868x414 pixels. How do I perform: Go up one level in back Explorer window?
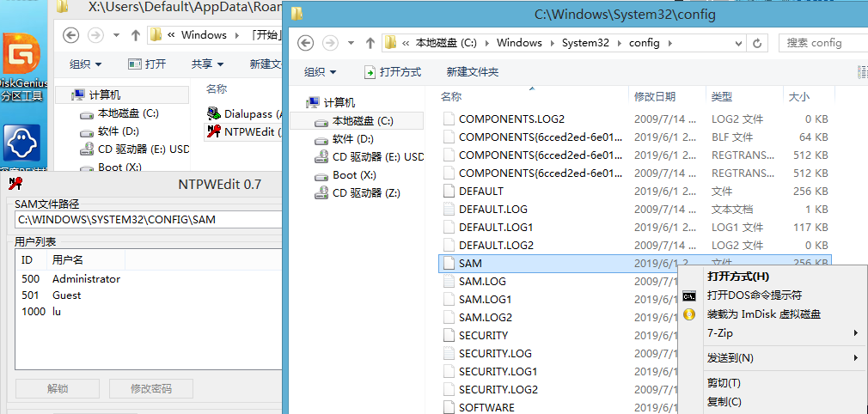click(x=135, y=35)
